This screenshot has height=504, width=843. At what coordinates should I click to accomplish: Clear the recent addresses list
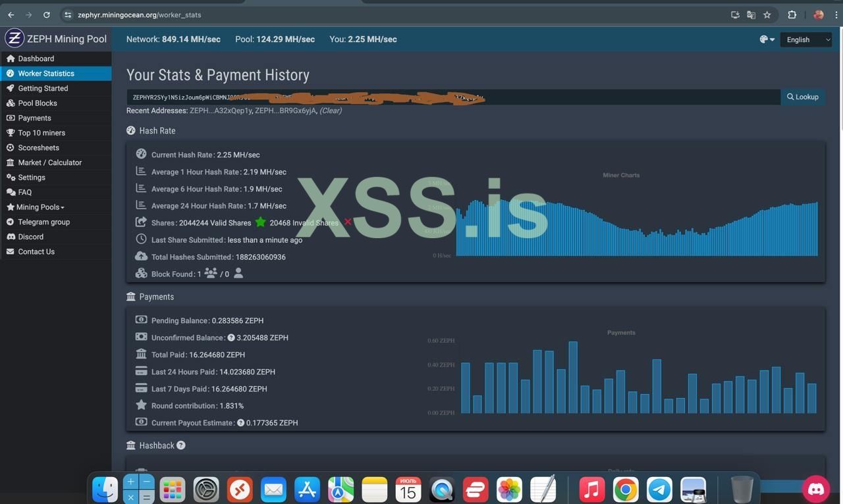(331, 111)
